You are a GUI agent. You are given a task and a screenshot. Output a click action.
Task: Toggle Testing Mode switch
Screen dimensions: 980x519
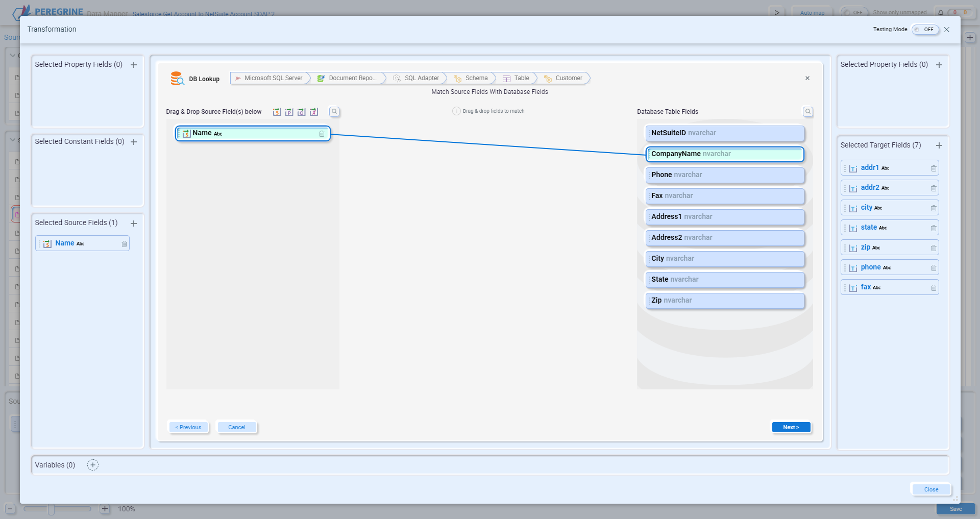coord(925,30)
